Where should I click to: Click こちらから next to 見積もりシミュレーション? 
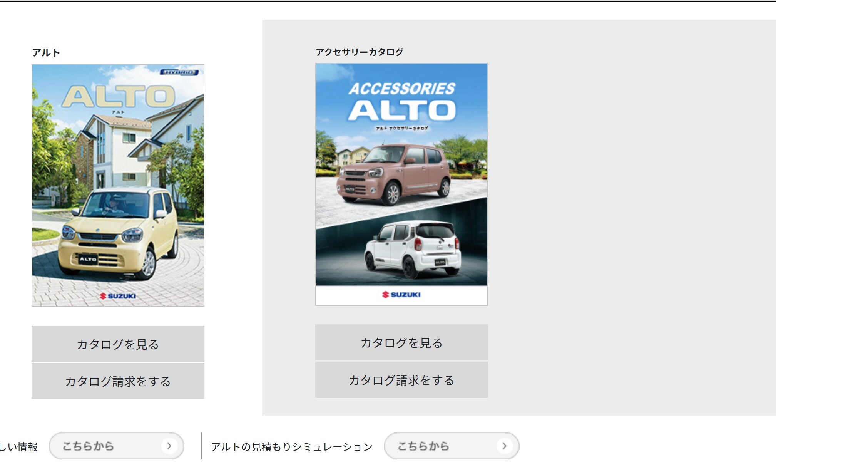click(423, 446)
